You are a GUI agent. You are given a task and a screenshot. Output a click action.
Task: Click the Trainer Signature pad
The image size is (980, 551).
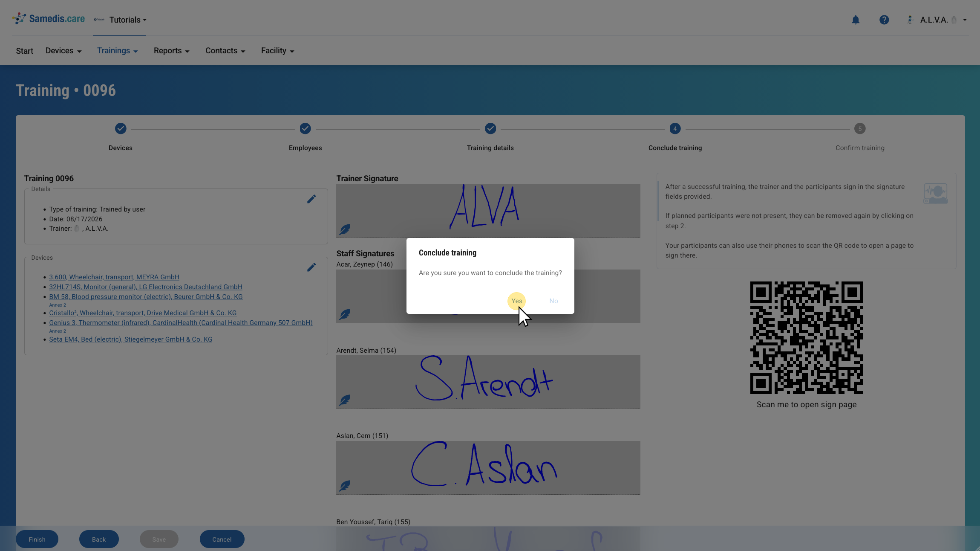click(x=488, y=211)
